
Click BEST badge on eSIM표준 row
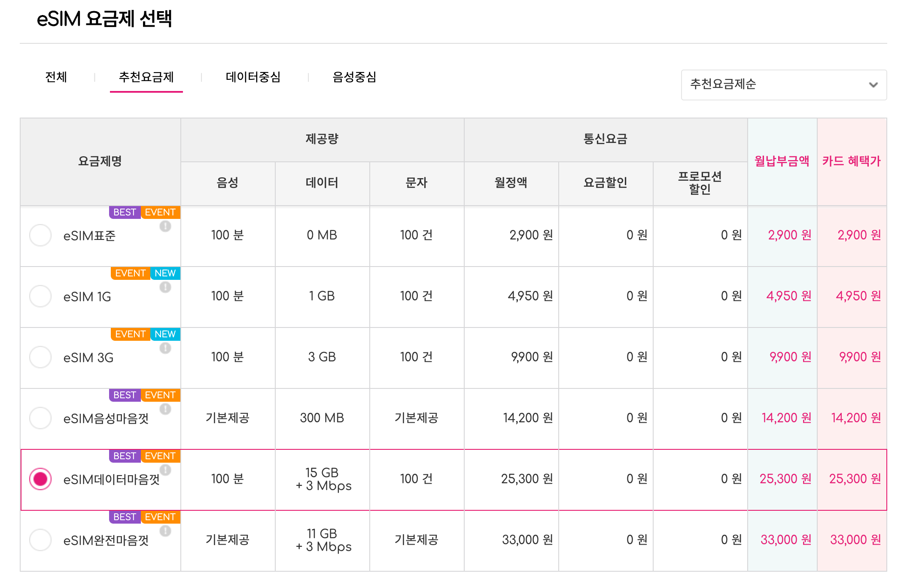(125, 212)
